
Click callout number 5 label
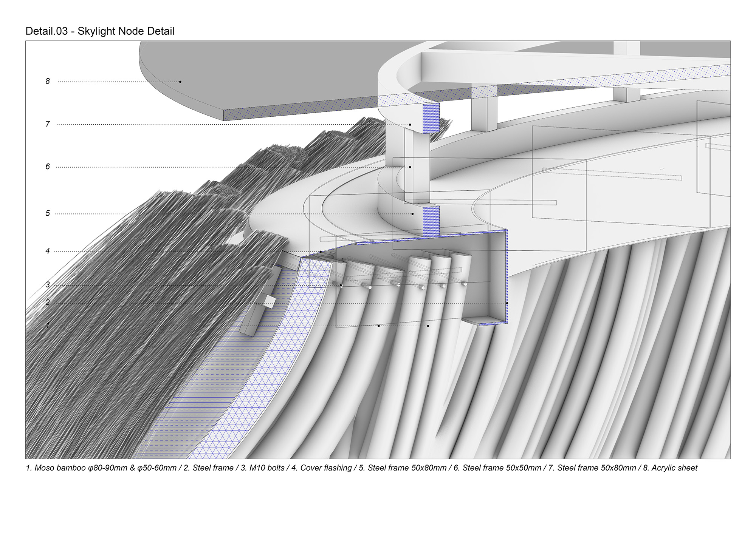click(48, 213)
